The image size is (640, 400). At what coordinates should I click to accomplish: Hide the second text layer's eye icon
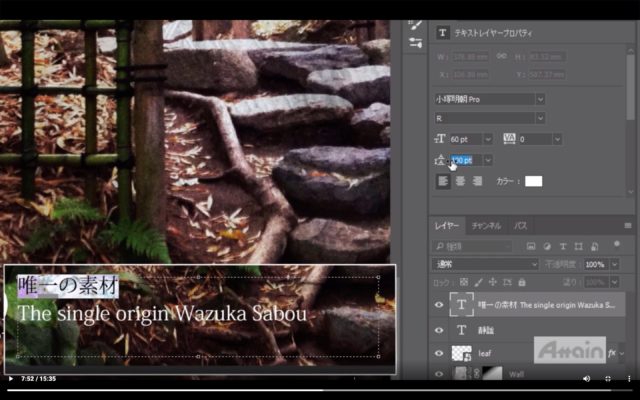439,330
